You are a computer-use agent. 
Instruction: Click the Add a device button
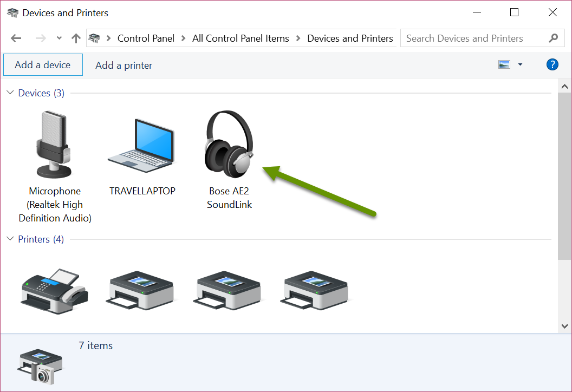[43, 64]
